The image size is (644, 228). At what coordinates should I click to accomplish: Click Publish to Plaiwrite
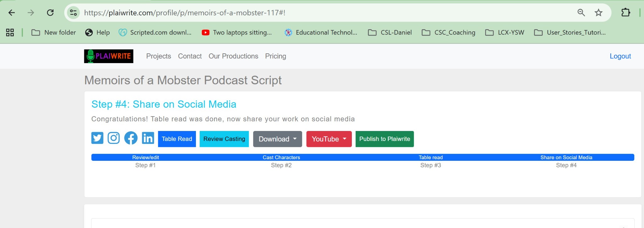[x=385, y=139]
